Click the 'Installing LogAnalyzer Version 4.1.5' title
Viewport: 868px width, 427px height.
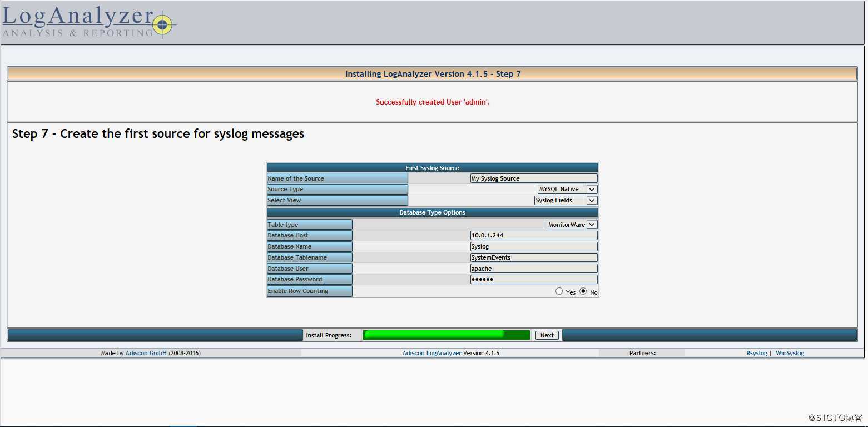[x=433, y=74]
